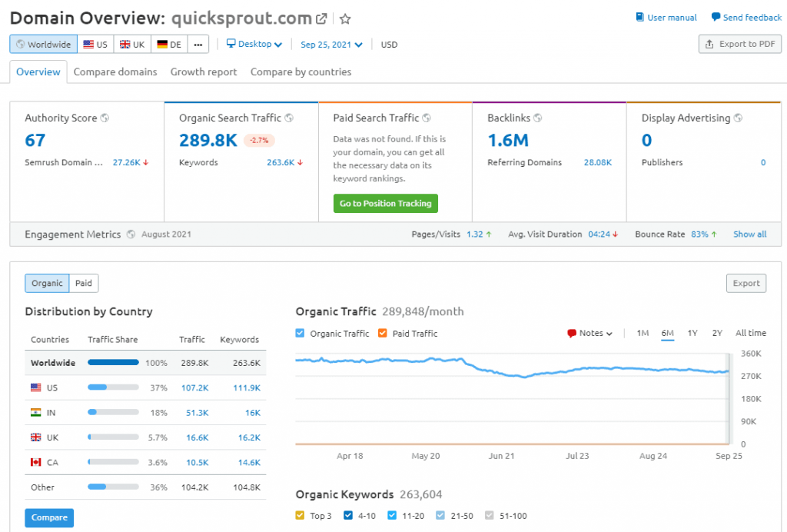Click the Worldwide globe icon

click(21, 44)
